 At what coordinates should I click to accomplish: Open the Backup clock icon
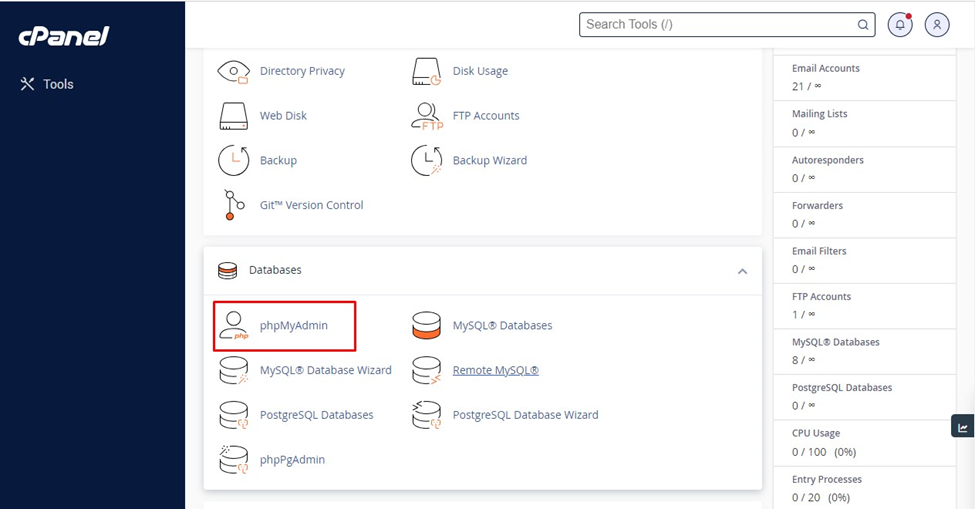click(233, 161)
